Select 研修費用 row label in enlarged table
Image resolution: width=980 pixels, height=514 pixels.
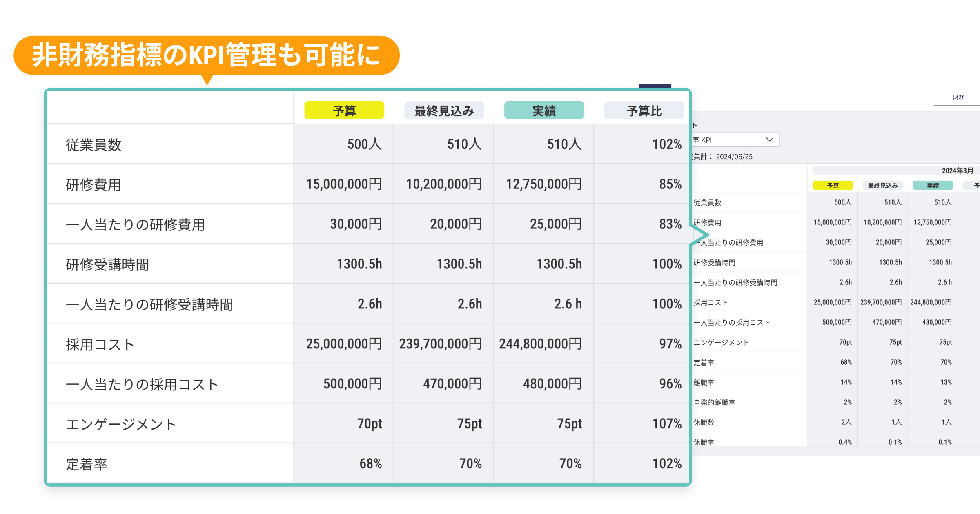[94, 185]
